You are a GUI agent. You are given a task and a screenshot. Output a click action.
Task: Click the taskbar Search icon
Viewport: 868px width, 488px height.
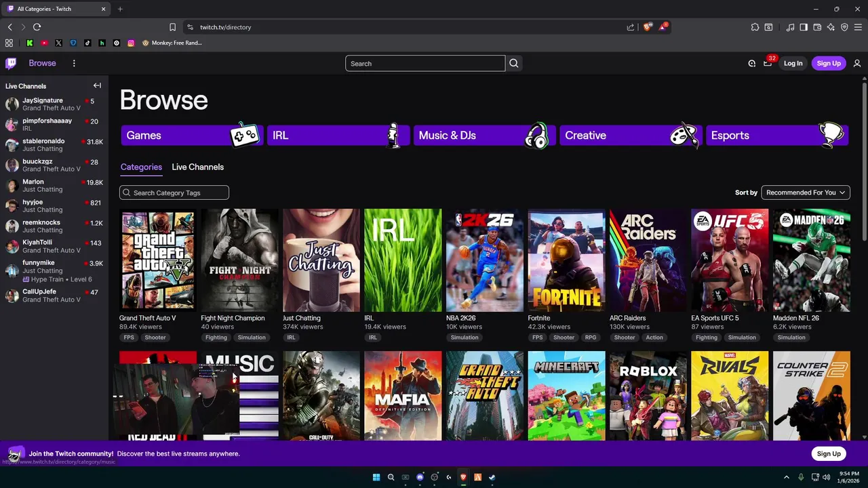click(391, 477)
